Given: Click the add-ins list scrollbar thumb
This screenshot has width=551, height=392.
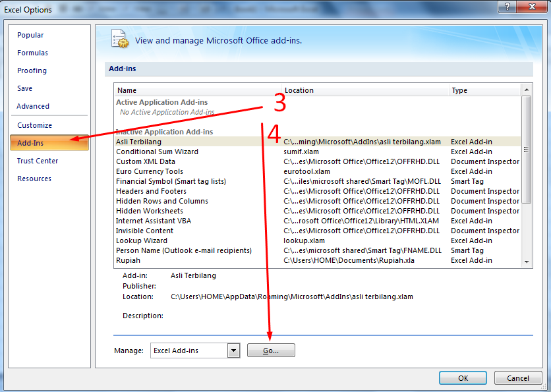Looking at the screenshot, I should point(527,150).
